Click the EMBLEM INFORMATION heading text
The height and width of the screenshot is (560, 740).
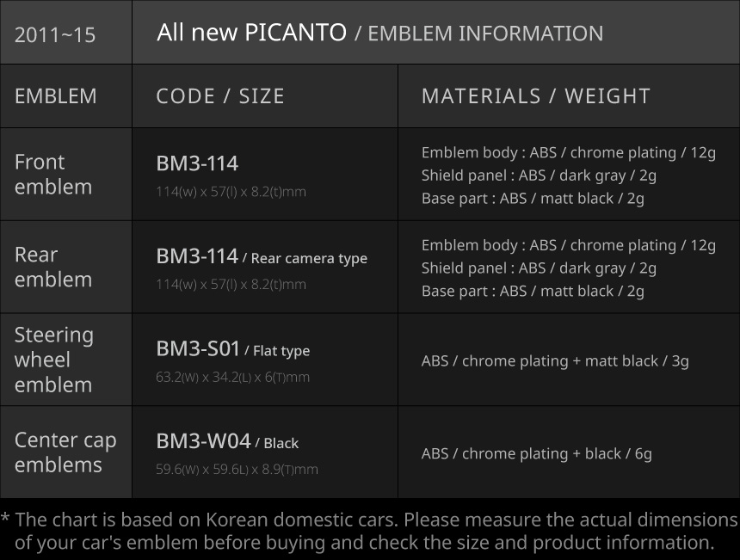click(485, 34)
